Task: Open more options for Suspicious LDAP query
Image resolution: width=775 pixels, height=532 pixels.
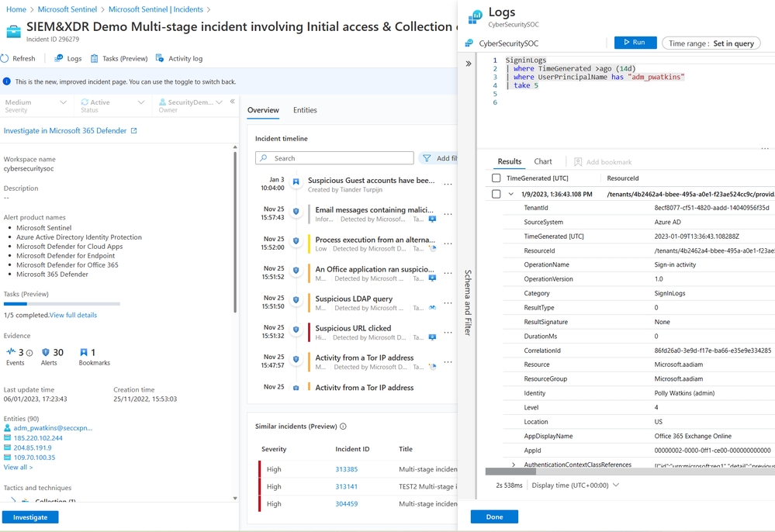Action: tap(448, 302)
